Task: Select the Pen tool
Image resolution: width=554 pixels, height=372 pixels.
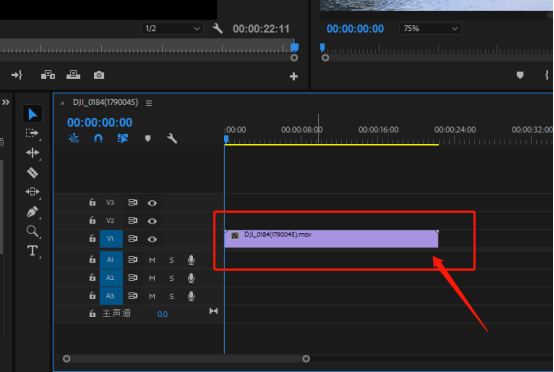Action: [x=33, y=212]
